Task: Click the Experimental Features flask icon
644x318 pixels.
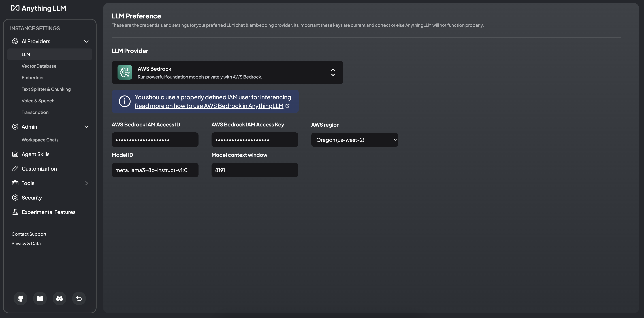Action: pos(15,212)
